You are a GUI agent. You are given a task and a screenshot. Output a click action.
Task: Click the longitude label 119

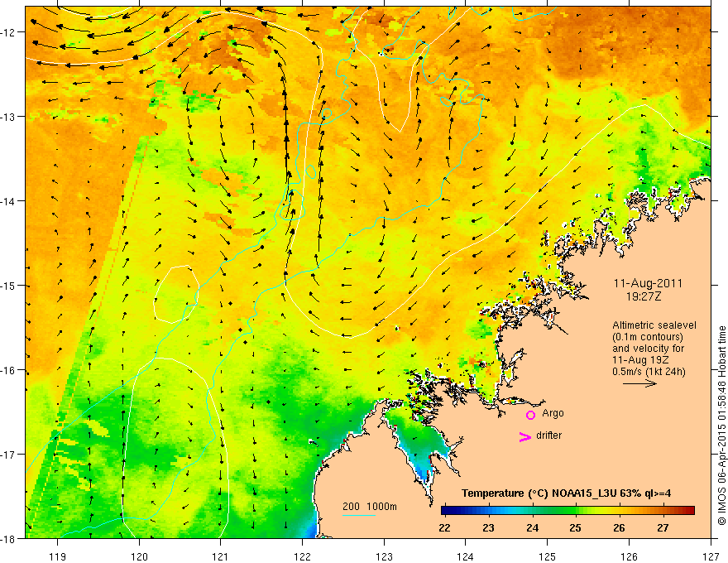[58, 556]
